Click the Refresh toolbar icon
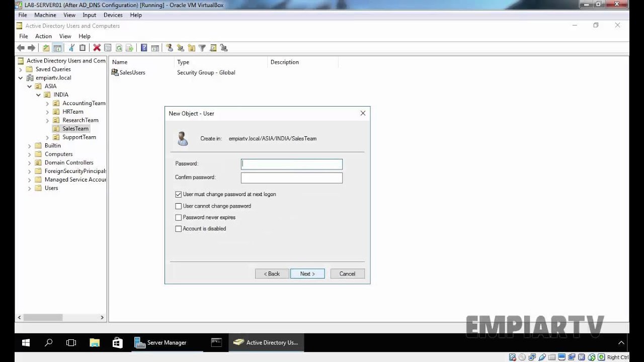The image size is (644, 362). pos(119,48)
